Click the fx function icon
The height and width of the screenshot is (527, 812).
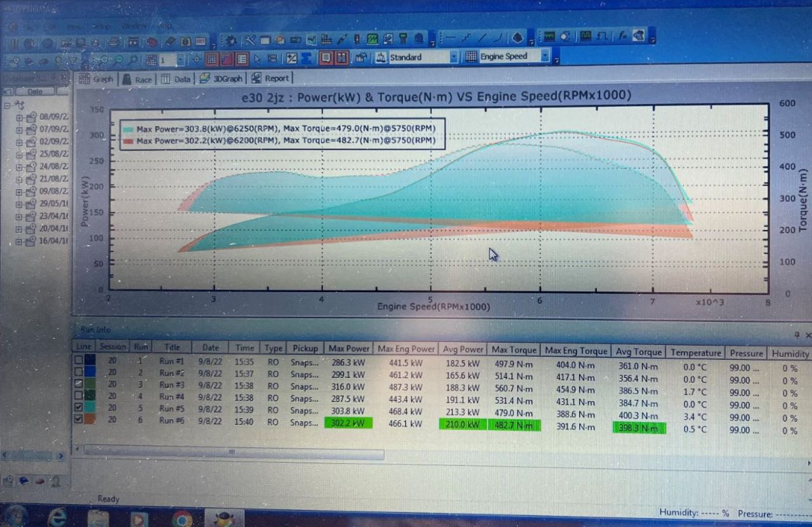click(622, 36)
